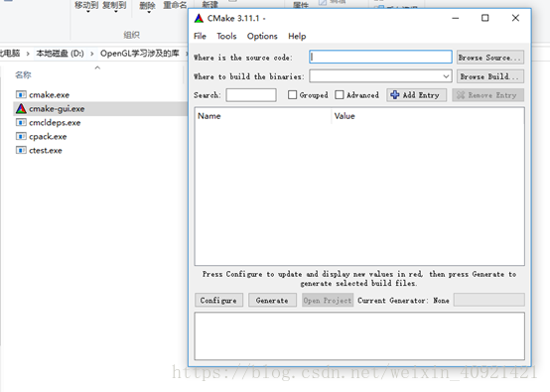Click the cmcldeps.exe file name
Image resolution: width=550 pixels, height=392 pixels.
(55, 123)
